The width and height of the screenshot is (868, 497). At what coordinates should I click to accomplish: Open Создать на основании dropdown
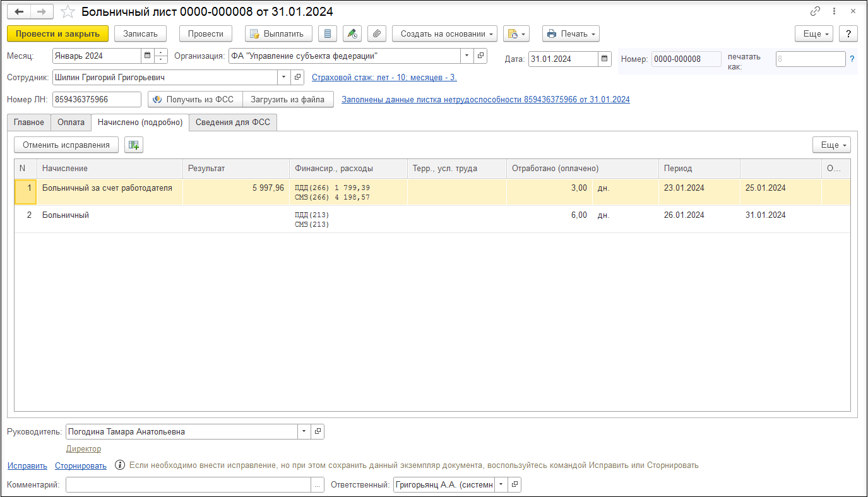(x=444, y=33)
